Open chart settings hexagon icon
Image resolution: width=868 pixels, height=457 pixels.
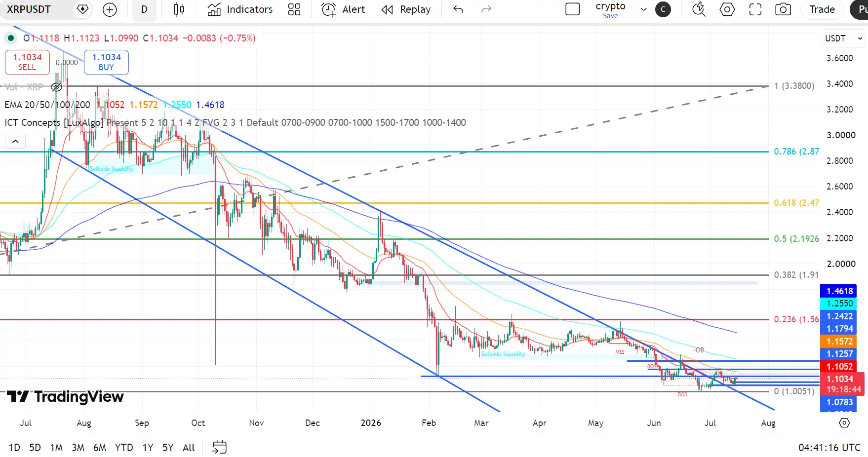point(727,9)
